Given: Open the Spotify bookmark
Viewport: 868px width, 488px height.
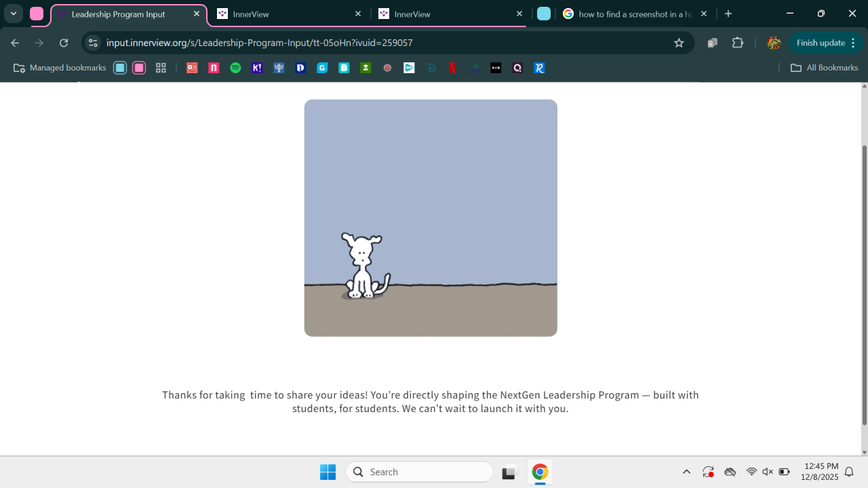Looking at the screenshot, I should coord(235,68).
